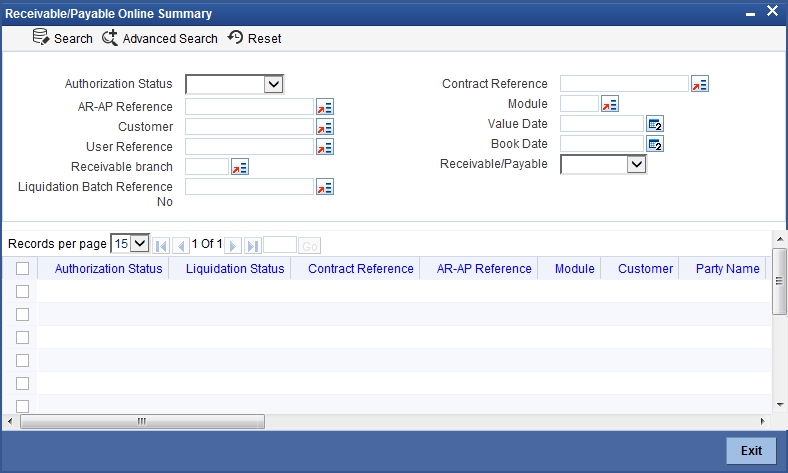This screenshot has width=788, height=473.
Task: Open the Value Date calendar picker
Action: point(655,124)
